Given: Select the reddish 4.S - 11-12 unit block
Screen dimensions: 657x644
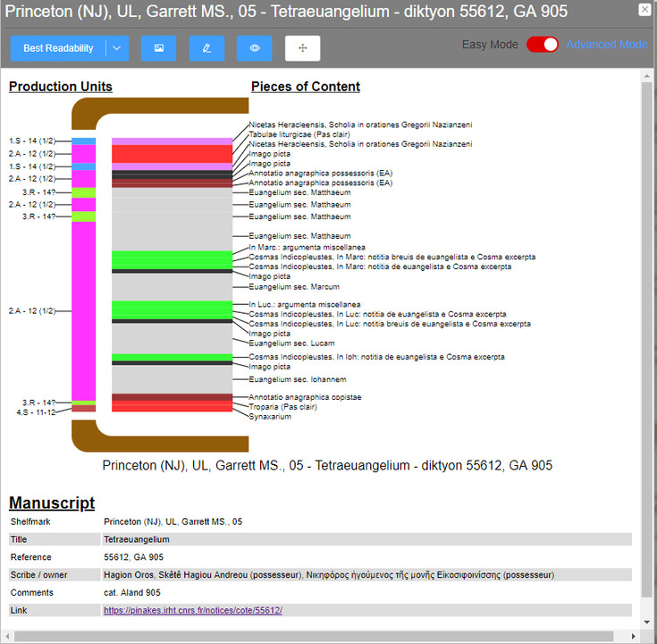Looking at the screenshot, I should coord(83,409).
